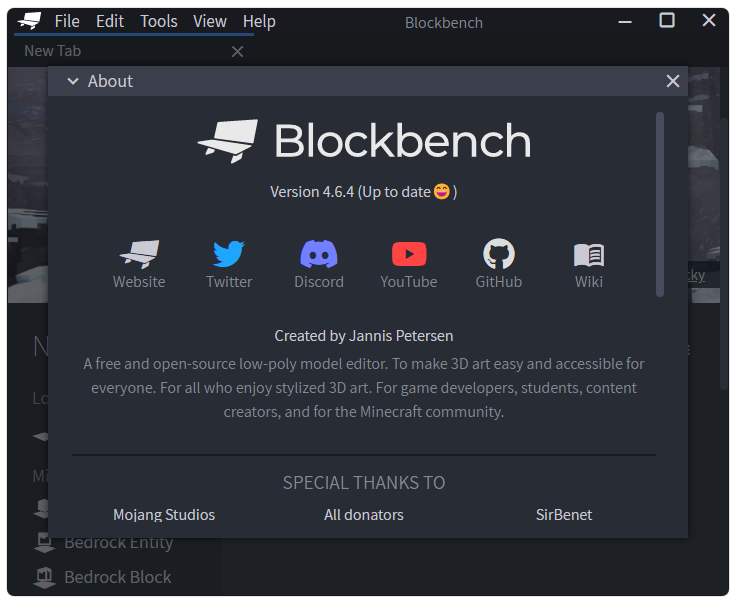The height and width of the screenshot is (603, 734).
Task: Click the Mojang Studios credit
Action: tap(164, 515)
